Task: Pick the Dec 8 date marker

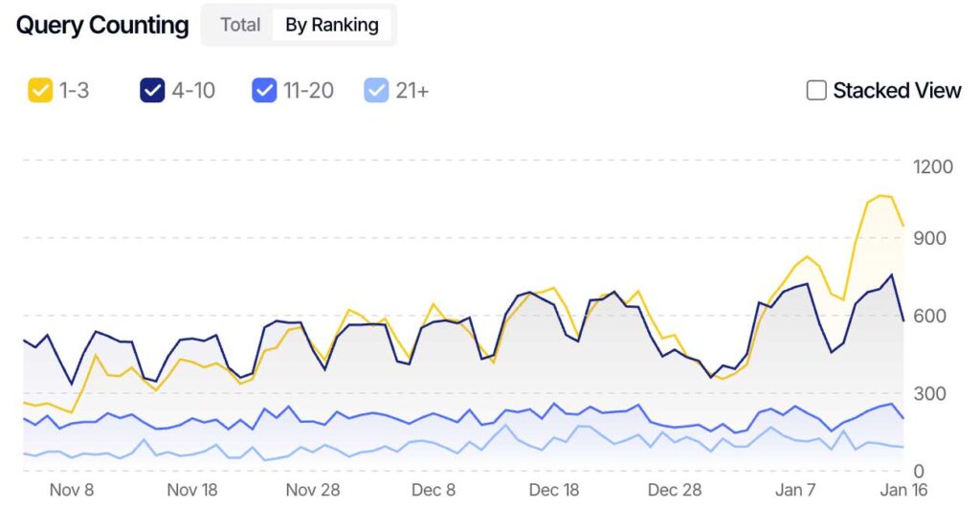Action: 434,490
